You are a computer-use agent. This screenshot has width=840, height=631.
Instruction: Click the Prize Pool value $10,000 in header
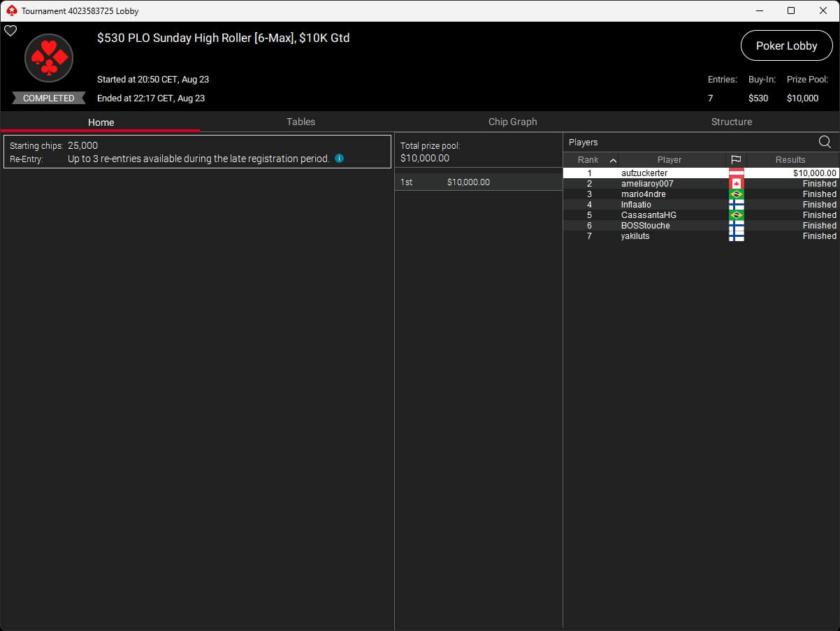(x=802, y=98)
